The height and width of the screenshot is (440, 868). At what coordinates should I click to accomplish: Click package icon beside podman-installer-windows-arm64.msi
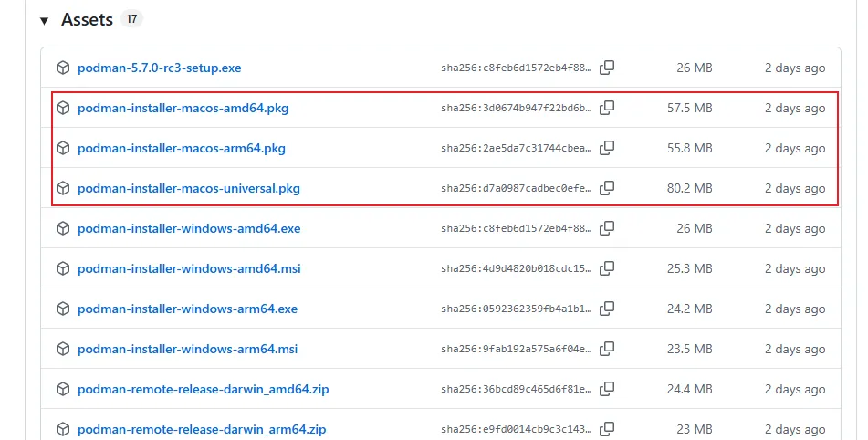pos(63,349)
